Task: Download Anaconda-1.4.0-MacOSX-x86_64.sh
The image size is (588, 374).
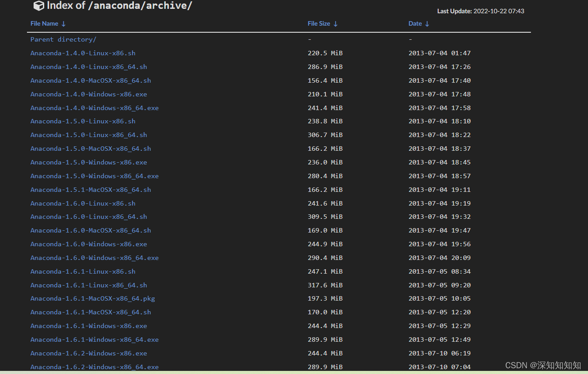Action: (91, 80)
